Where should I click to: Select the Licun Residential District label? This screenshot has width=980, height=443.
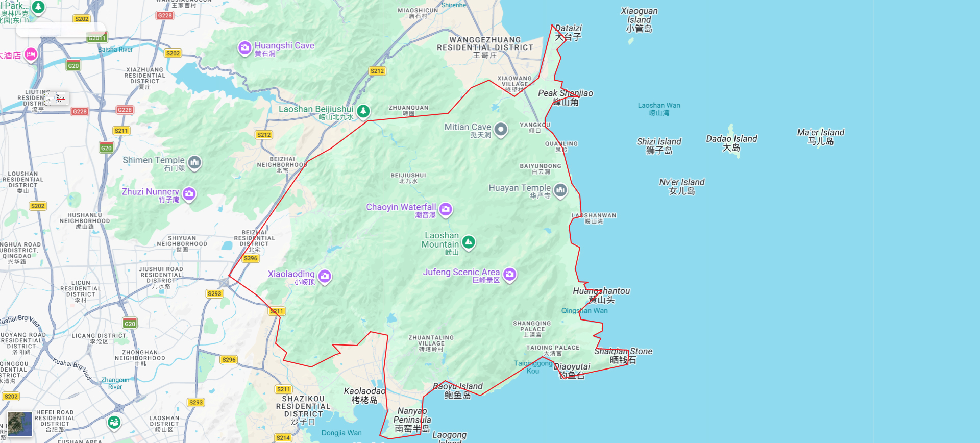81,291
